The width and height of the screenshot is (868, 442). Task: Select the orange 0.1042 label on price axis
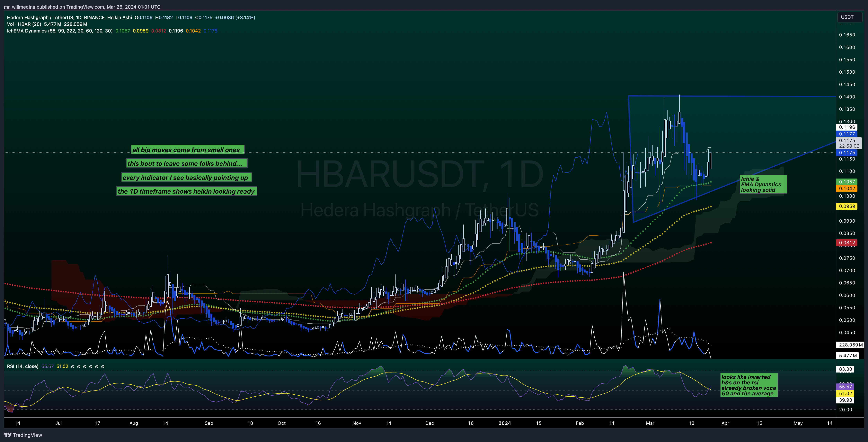pos(847,189)
